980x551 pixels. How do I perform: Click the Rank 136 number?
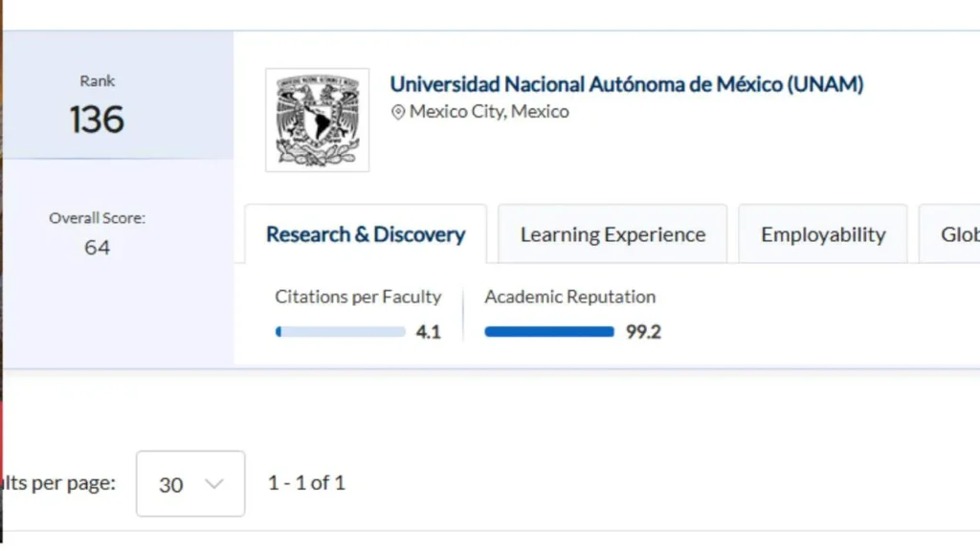click(97, 120)
